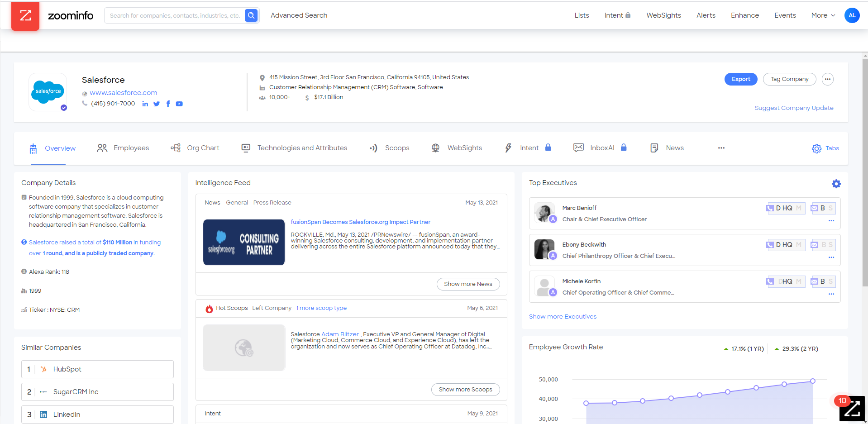868x424 pixels.
Task: Open Enhance in top navigation
Action: click(x=745, y=15)
